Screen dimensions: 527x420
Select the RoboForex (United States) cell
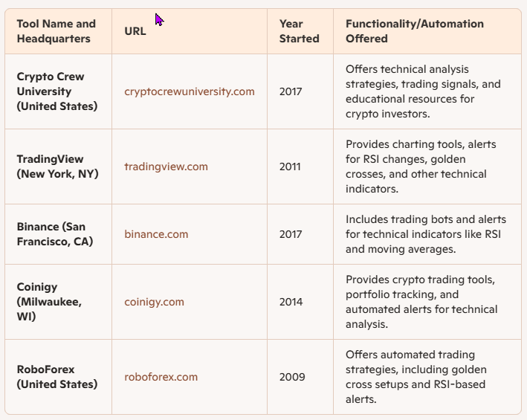coord(57,377)
